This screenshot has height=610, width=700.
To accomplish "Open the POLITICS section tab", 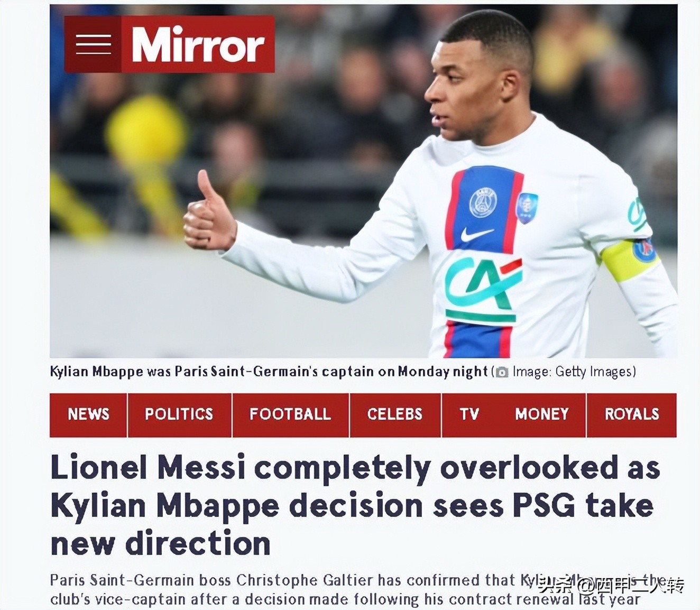I will tap(179, 415).
